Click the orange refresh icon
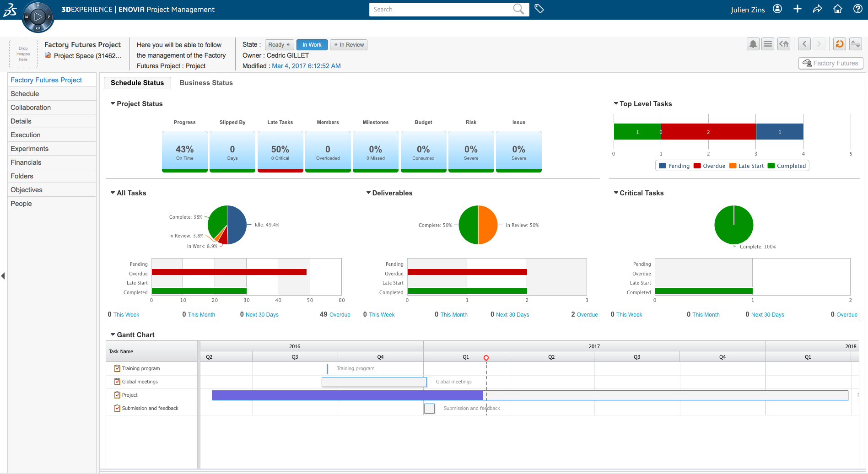This screenshot has height=474, width=868. coord(839,44)
